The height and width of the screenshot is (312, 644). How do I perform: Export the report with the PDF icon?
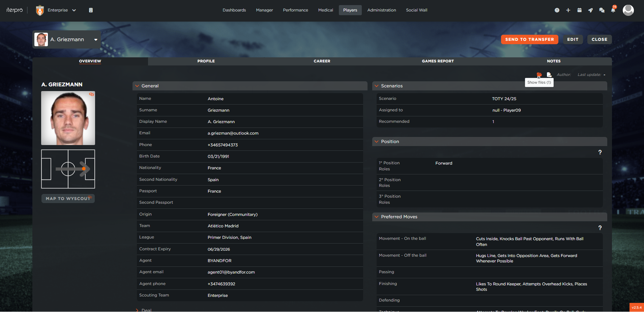click(549, 75)
